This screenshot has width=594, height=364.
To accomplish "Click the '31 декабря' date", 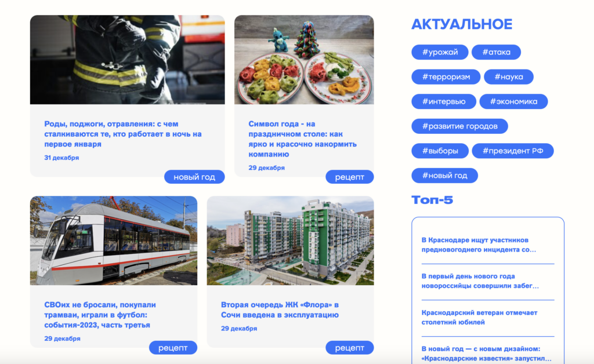I will pyautogui.click(x=61, y=158).
